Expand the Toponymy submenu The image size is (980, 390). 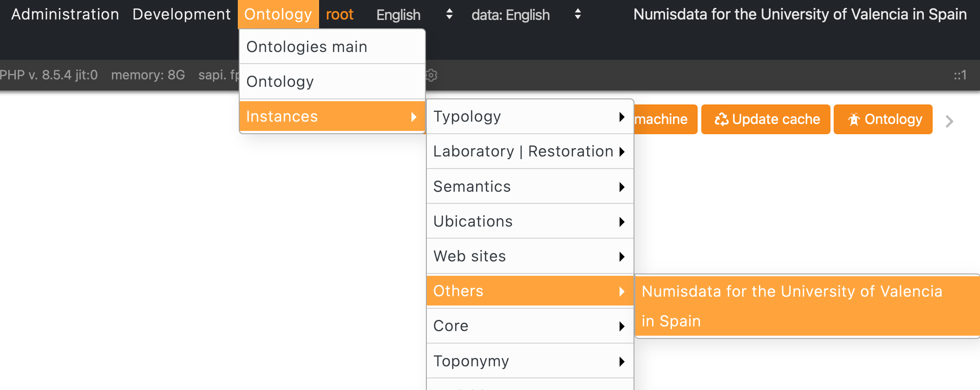click(530, 361)
